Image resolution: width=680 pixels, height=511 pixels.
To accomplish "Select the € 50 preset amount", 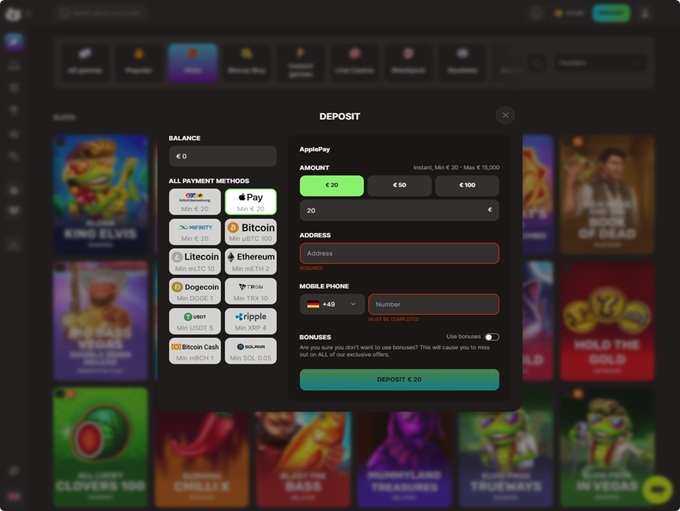I will [x=399, y=186].
